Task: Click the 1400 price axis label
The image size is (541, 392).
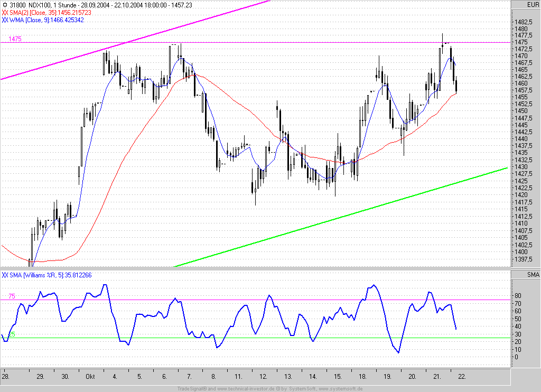Action: tap(521, 252)
